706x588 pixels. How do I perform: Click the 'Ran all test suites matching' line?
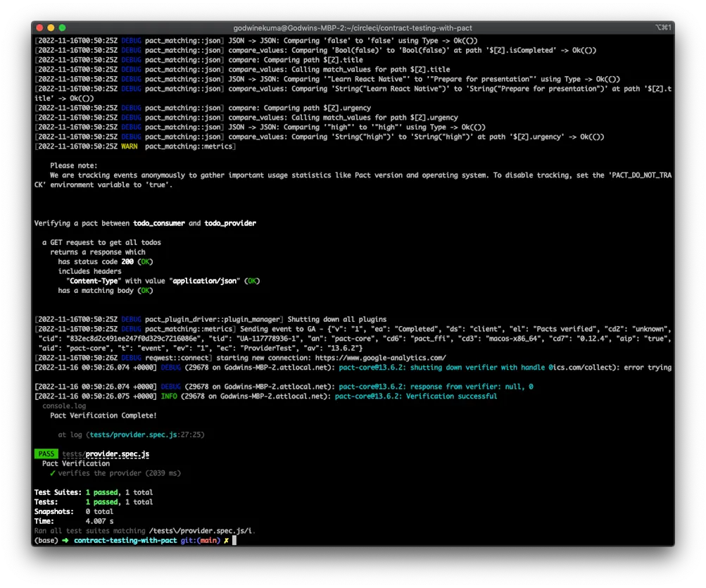[x=144, y=531]
